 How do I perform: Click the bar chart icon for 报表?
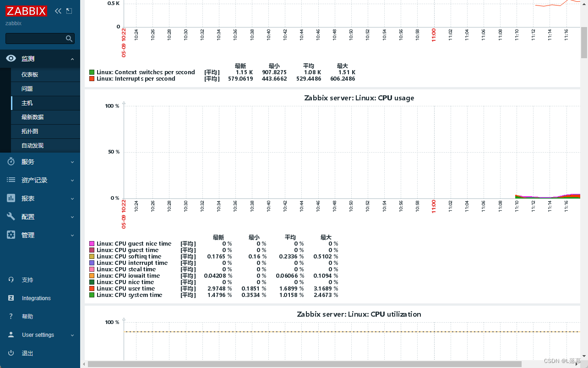click(x=11, y=198)
